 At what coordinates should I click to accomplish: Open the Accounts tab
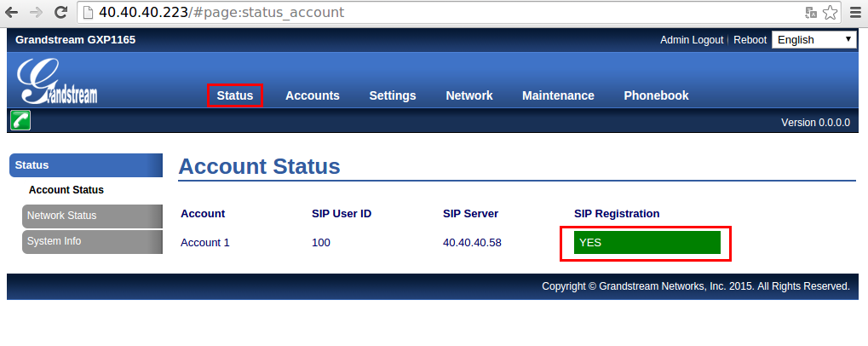point(313,95)
